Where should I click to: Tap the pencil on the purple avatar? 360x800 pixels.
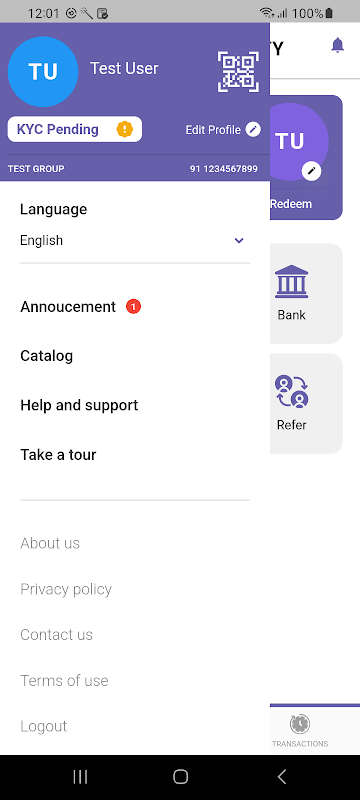pyautogui.click(x=311, y=171)
